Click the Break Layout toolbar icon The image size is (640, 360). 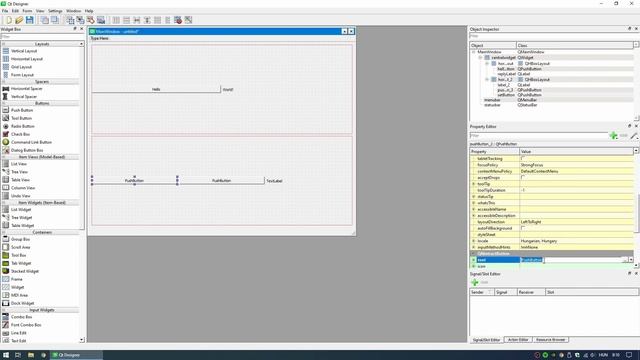coord(178,20)
